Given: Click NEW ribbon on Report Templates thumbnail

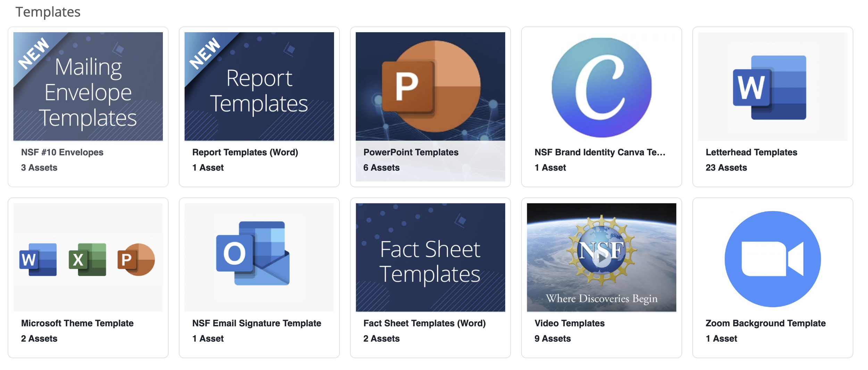Looking at the screenshot, I should tap(205, 53).
